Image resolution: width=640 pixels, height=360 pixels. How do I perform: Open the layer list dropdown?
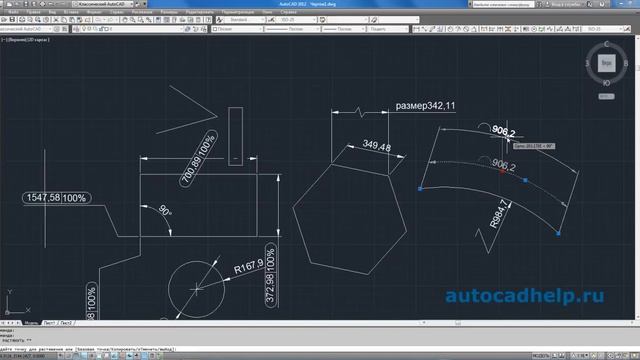pyautogui.click(x=133, y=29)
